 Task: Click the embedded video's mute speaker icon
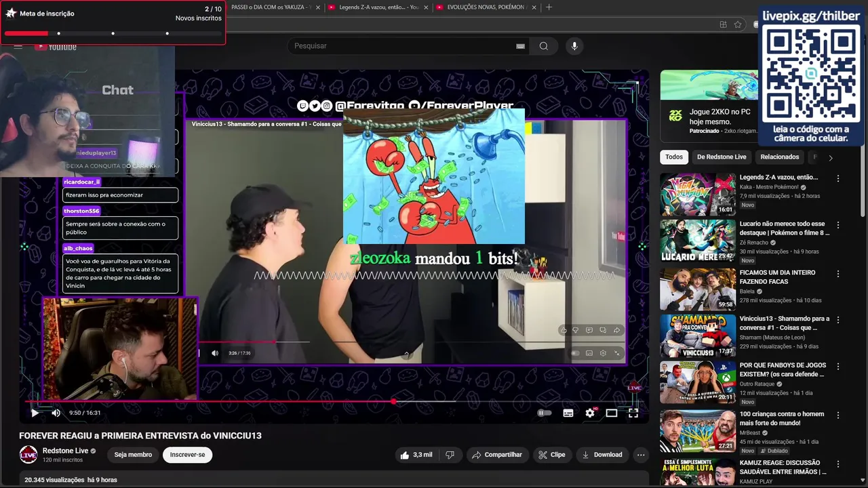coord(215,353)
